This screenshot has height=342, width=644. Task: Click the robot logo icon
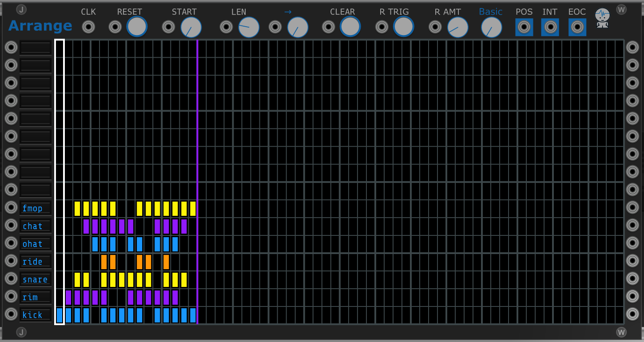pos(602,18)
